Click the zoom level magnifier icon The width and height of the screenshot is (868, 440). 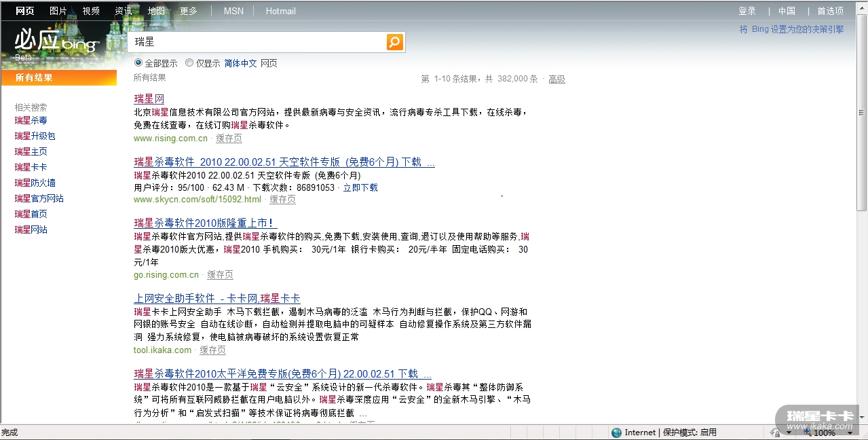point(808,433)
